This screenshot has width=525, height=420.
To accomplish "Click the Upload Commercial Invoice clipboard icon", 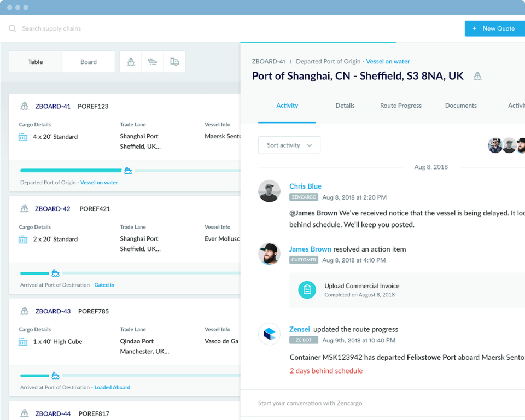I will pos(307,290).
